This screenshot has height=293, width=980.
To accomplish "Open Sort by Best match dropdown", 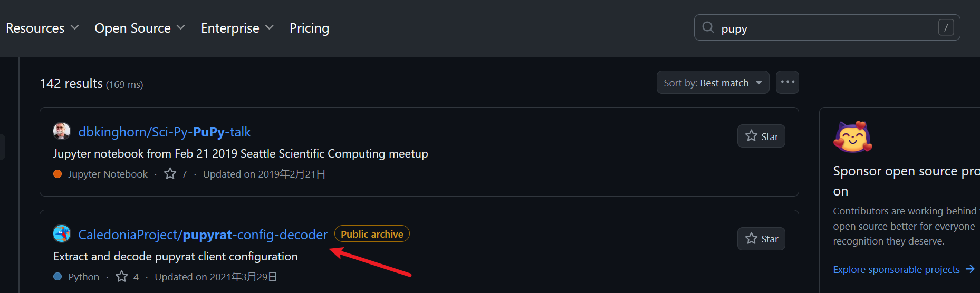I will [x=713, y=83].
